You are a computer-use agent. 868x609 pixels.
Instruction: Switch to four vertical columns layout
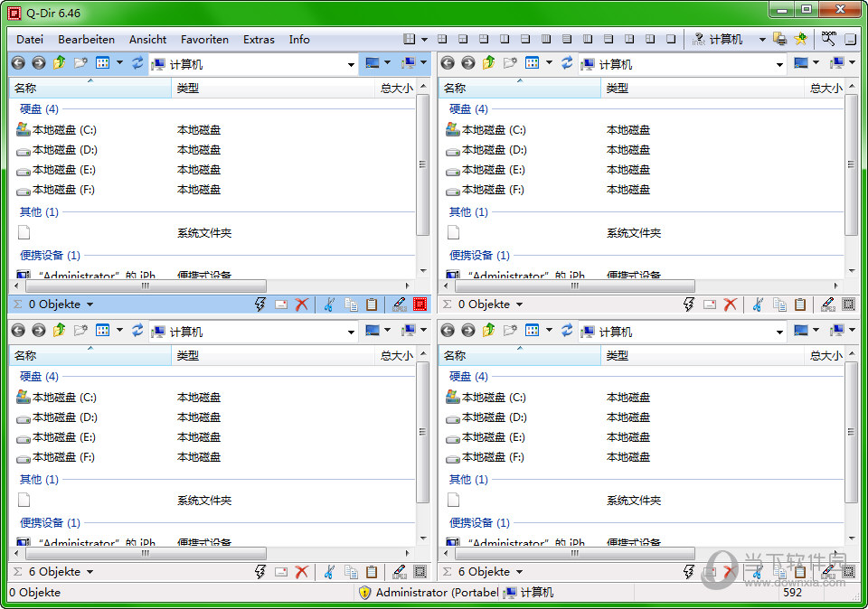coord(546,39)
